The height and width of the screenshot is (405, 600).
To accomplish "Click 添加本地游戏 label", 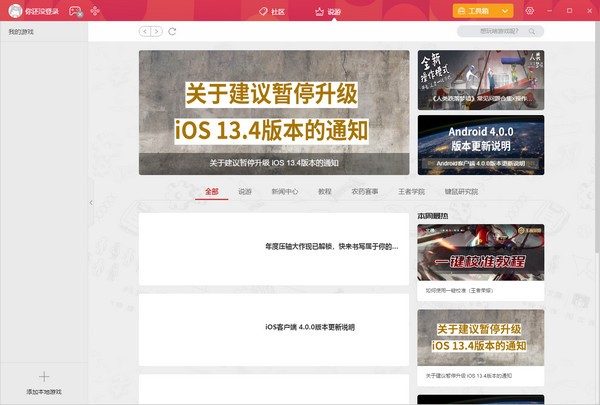I will (44, 392).
